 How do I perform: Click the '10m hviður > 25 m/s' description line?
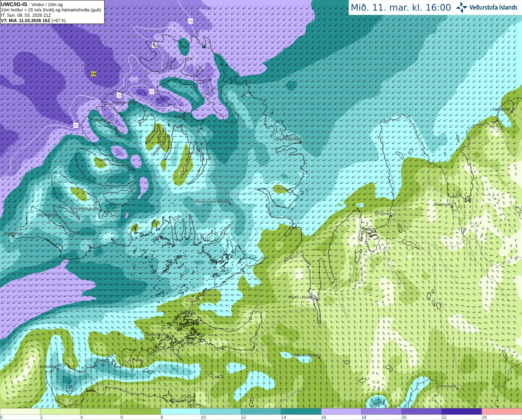click(51, 10)
